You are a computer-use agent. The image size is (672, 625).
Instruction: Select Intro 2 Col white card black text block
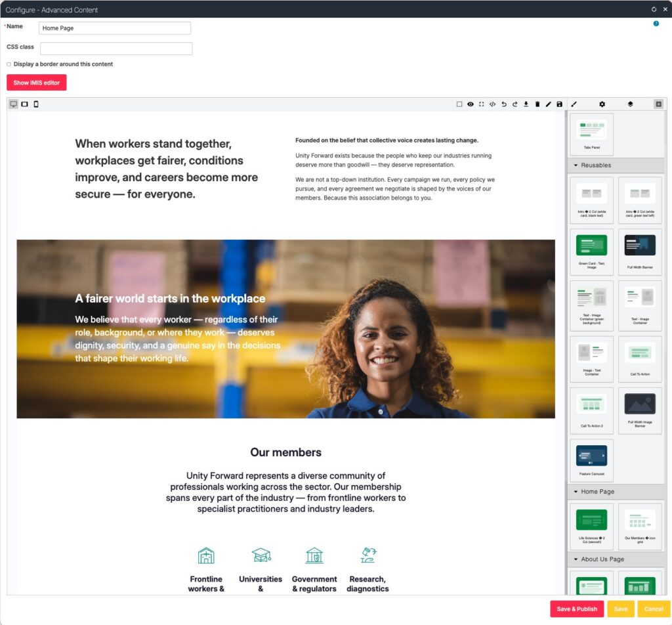[591, 200]
